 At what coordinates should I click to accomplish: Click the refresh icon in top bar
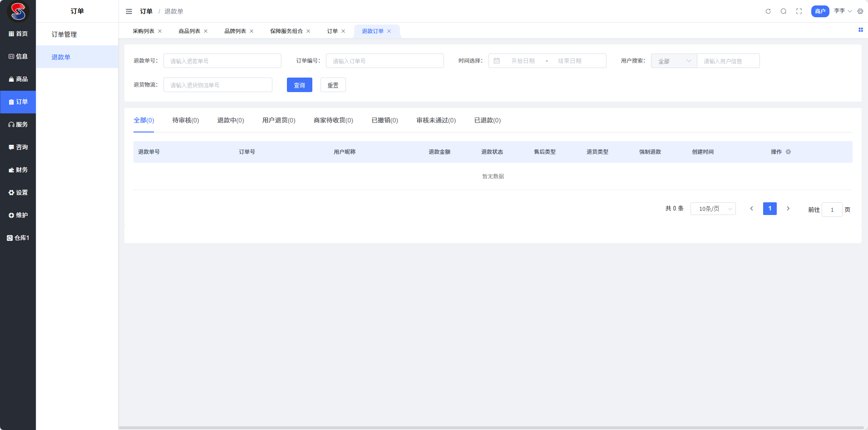coord(768,11)
